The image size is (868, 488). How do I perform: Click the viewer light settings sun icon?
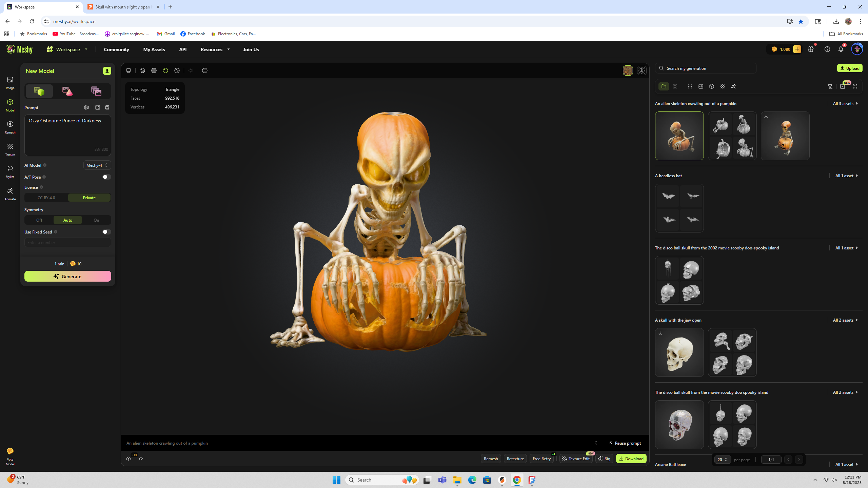pos(191,70)
